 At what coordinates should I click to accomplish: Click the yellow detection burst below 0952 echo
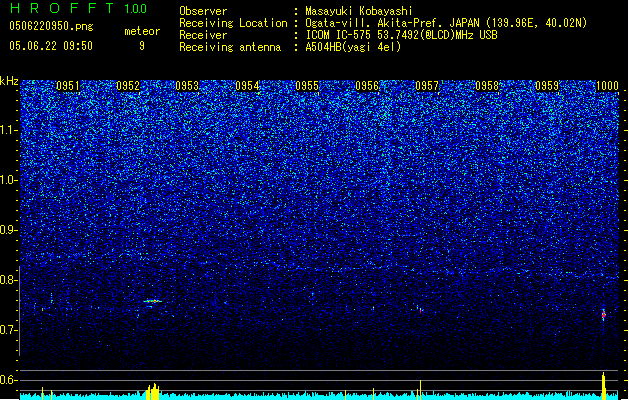[152, 392]
